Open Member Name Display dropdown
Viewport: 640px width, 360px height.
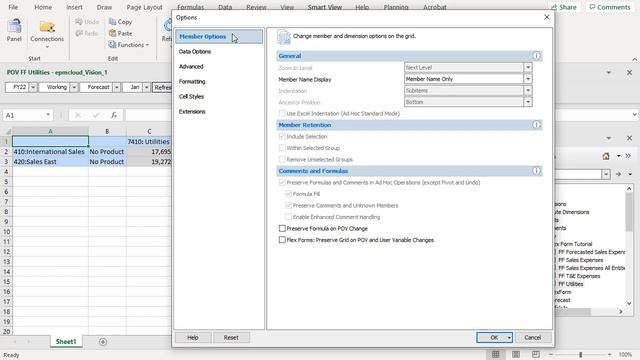point(528,79)
